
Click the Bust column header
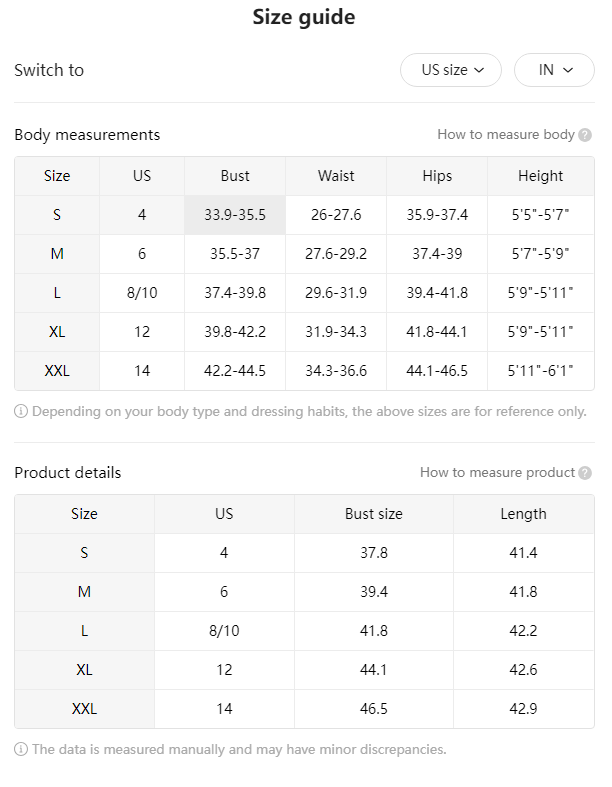point(235,176)
